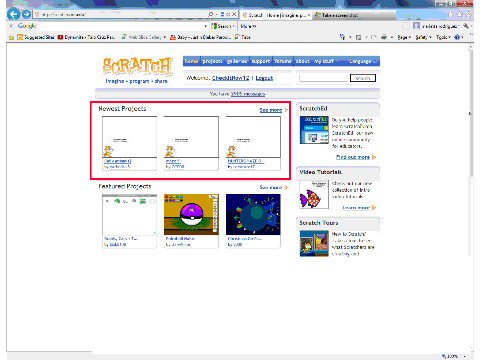Screen dimensions: 480x360
Task: Close the Scratch Home tab
Action: pos(309,15)
